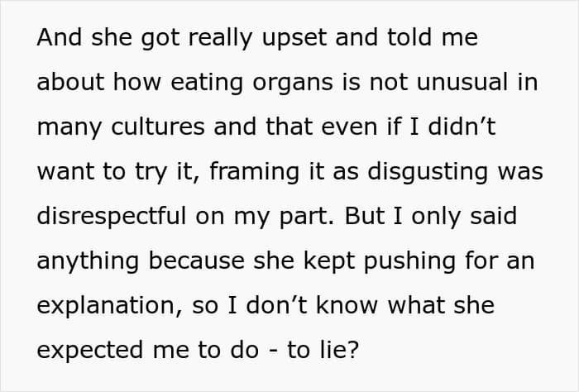The image size is (579, 392).
Task: Click the word "anything" in the text
Action: (88, 261)
